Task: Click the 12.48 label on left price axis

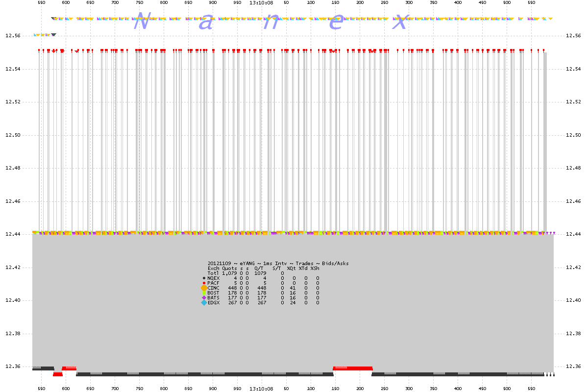Action: (x=13, y=168)
